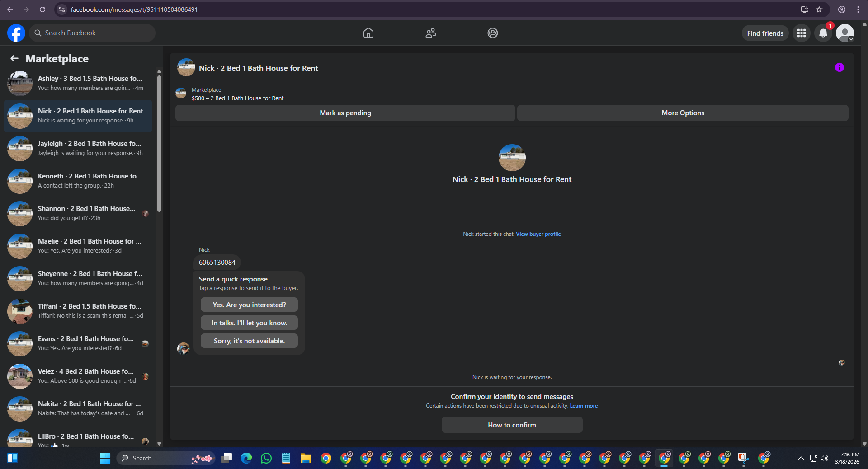Viewport: 868px width, 469px height.
Task: Open the Kenneth conversation
Action: coord(78,181)
